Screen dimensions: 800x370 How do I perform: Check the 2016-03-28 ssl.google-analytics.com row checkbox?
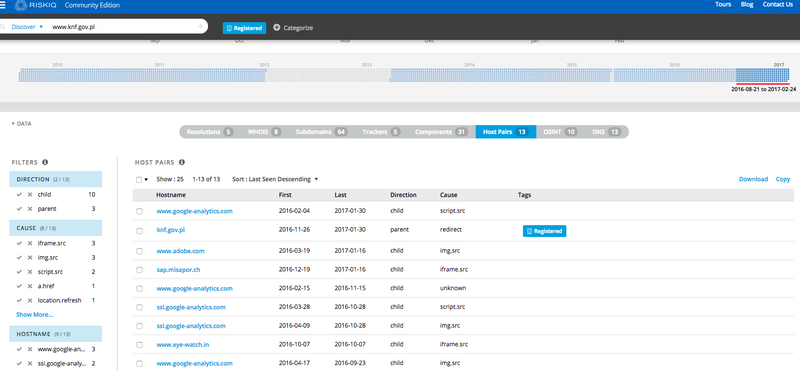click(139, 308)
